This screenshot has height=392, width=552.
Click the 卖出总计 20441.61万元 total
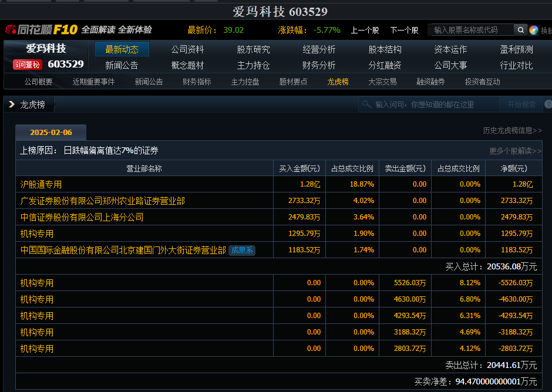[491, 365]
